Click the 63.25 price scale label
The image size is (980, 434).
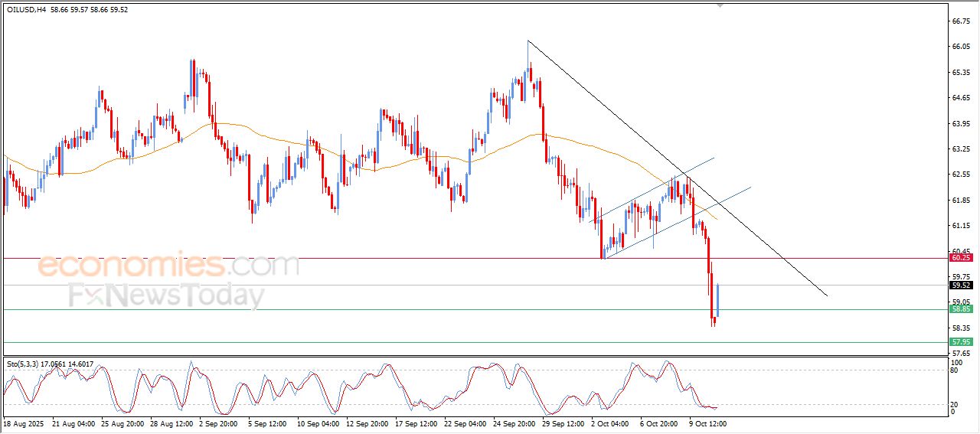[x=960, y=149]
